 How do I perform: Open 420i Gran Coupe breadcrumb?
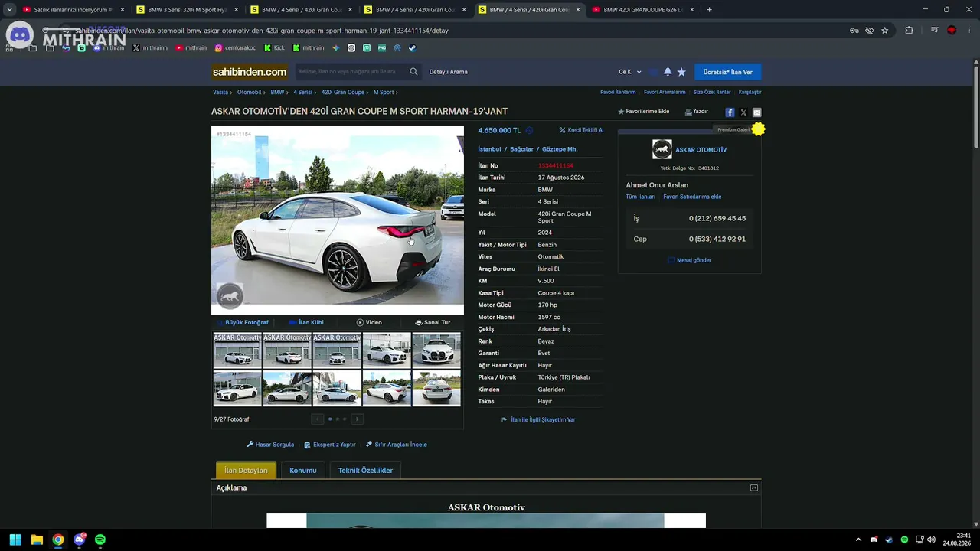pos(343,92)
